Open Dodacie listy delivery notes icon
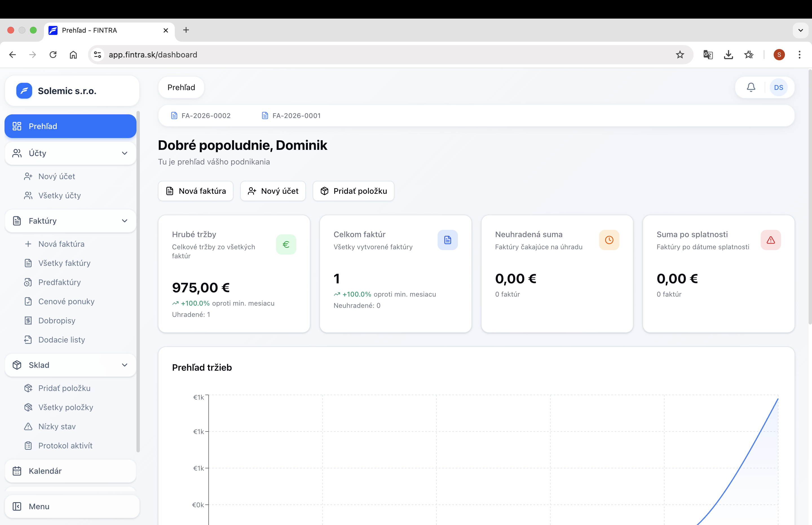 [x=28, y=340]
